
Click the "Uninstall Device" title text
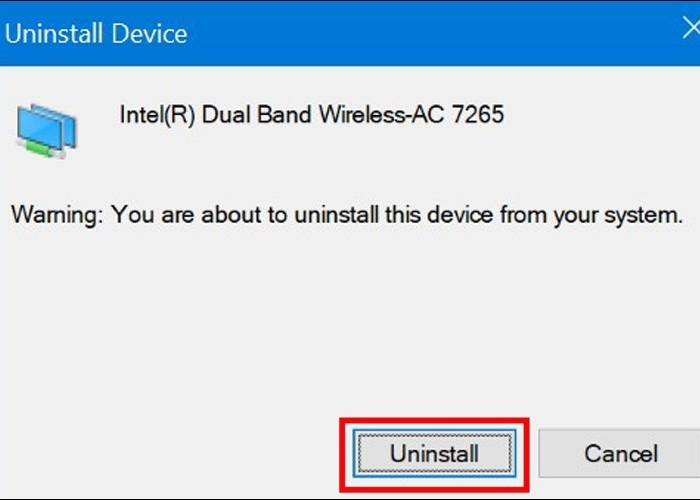coord(96,33)
